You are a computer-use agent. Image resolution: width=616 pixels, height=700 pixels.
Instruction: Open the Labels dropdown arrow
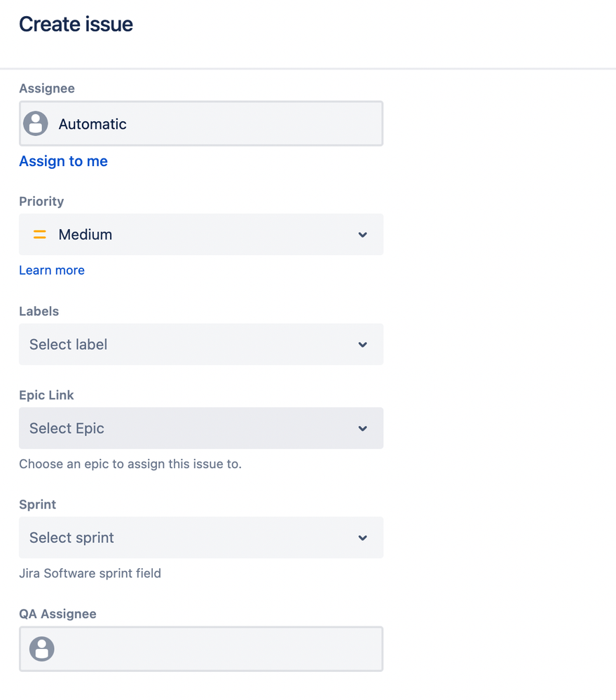coord(362,345)
